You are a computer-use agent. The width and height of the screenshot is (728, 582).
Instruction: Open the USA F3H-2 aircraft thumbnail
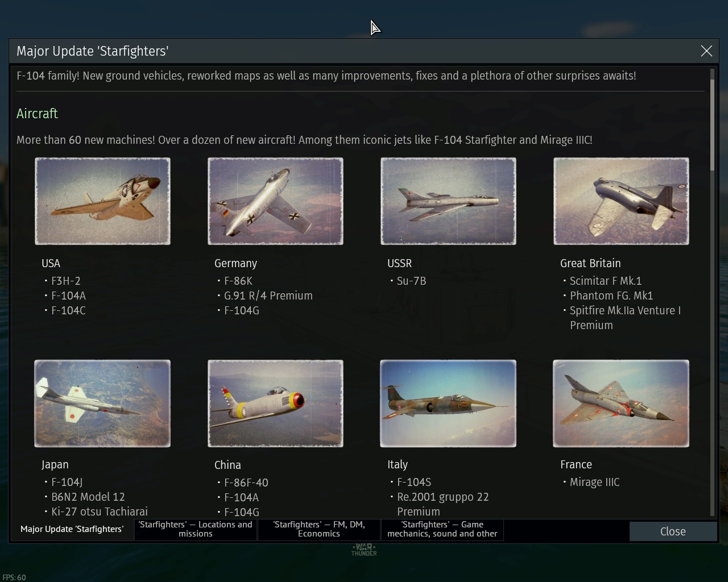click(x=102, y=201)
